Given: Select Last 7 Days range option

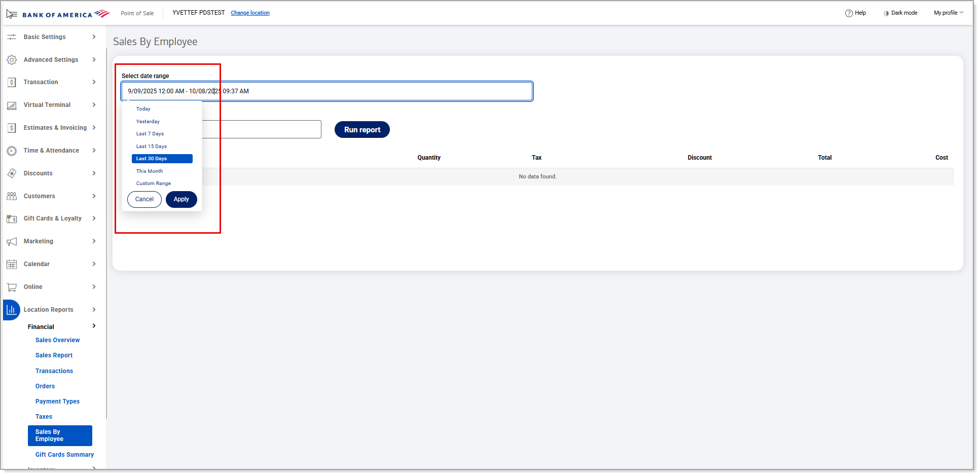Looking at the screenshot, I should (x=150, y=134).
